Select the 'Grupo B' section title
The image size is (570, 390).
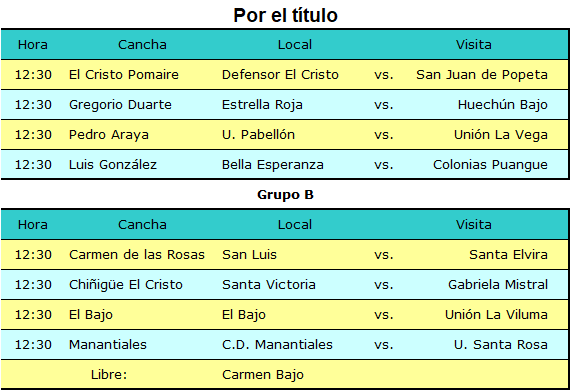pos(285,194)
